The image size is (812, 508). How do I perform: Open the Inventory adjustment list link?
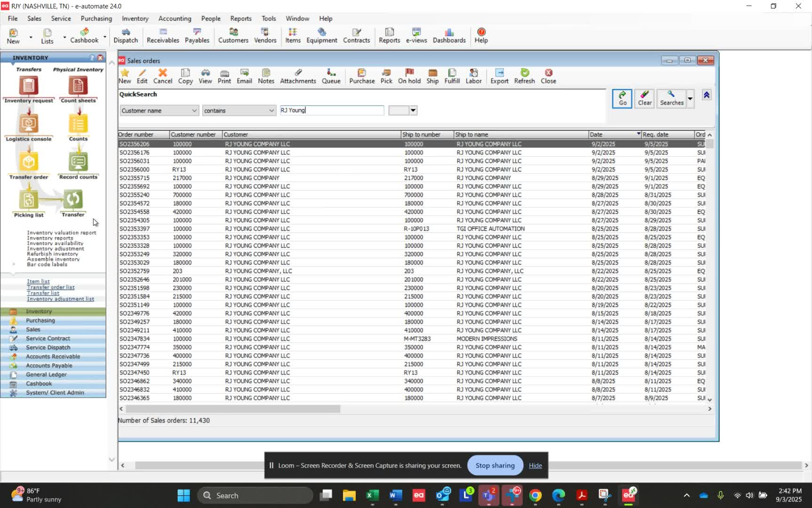coord(61,299)
